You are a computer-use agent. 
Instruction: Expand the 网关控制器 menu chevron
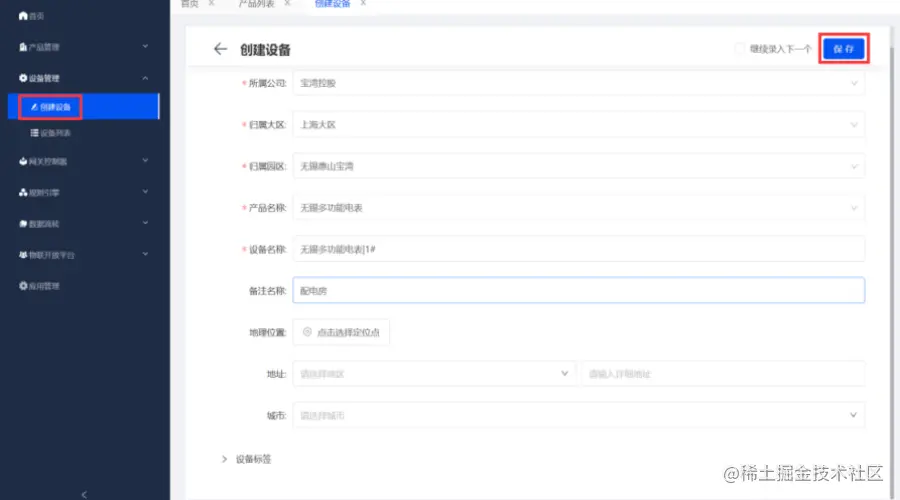pyautogui.click(x=145, y=161)
